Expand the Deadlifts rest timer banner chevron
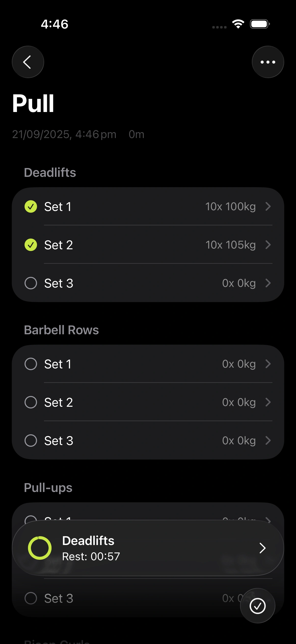 262,548
